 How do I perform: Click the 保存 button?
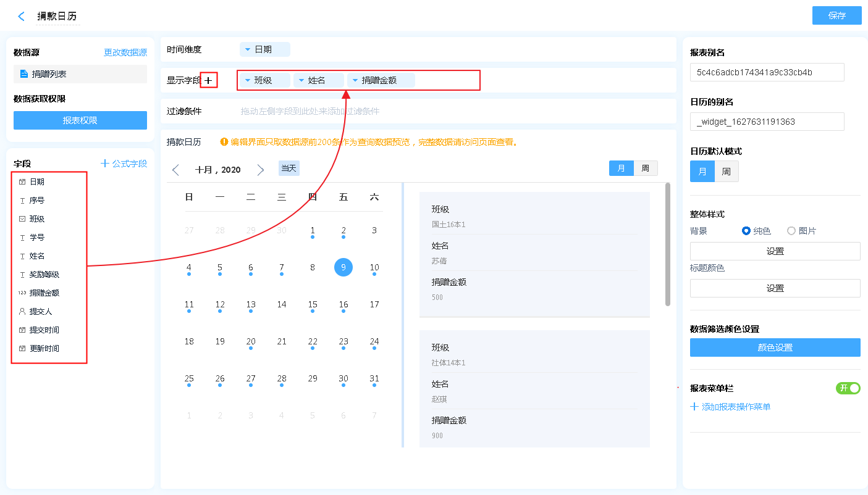836,16
